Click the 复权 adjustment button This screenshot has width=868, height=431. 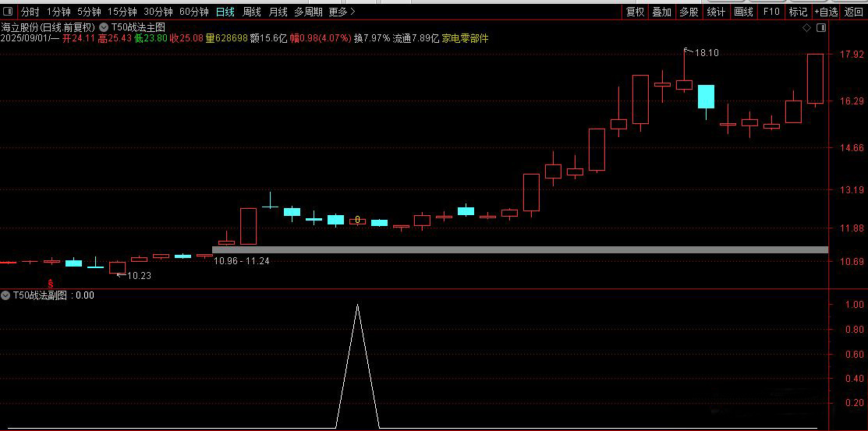(x=635, y=12)
